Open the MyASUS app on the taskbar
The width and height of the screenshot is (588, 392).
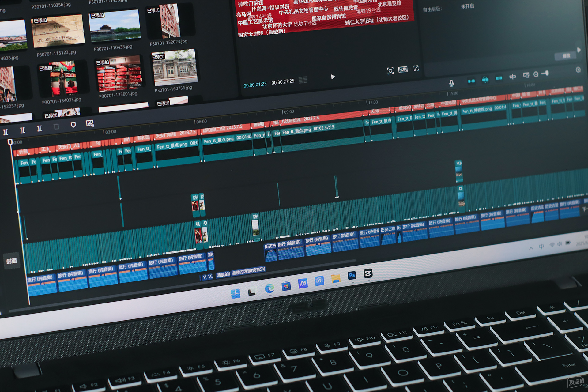point(303,284)
